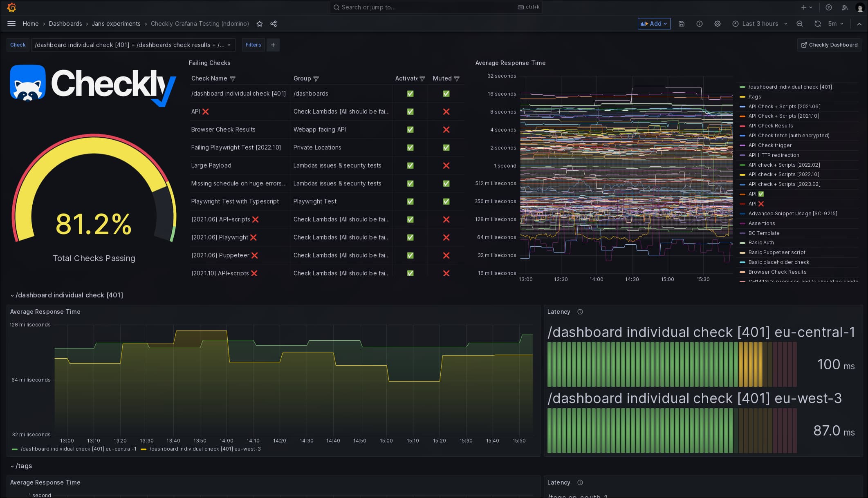Navigate to Dashboards breadcrumb
Screen dimensions: 868x498
(65, 24)
